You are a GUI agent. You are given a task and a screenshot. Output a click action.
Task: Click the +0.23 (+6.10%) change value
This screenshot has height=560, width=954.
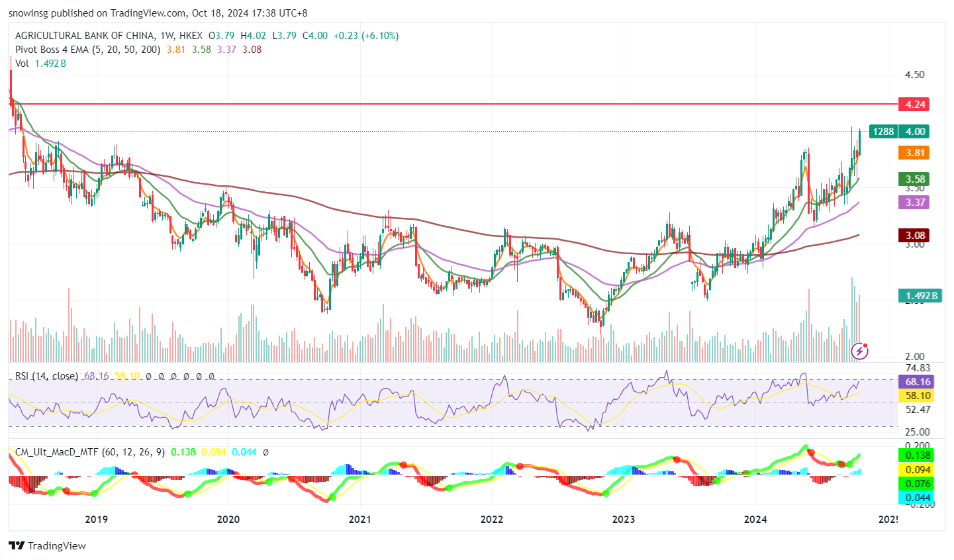[365, 36]
